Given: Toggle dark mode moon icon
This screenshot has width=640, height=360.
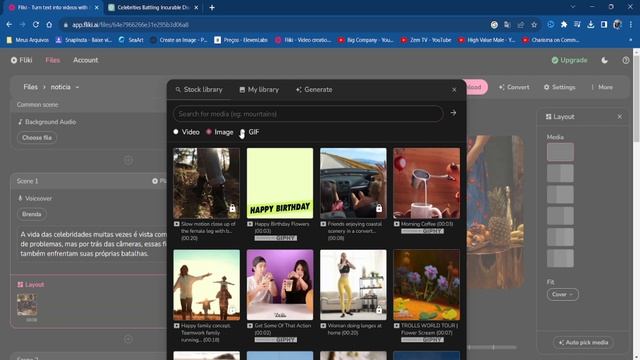Looking at the screenshot, I should click(x=604, y=60).
